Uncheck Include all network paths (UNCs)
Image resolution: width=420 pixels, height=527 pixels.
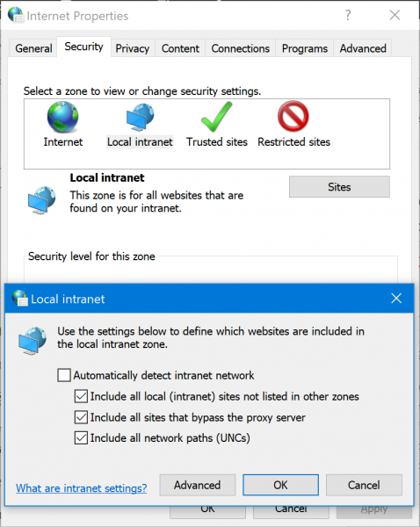(x=81, y=438)
